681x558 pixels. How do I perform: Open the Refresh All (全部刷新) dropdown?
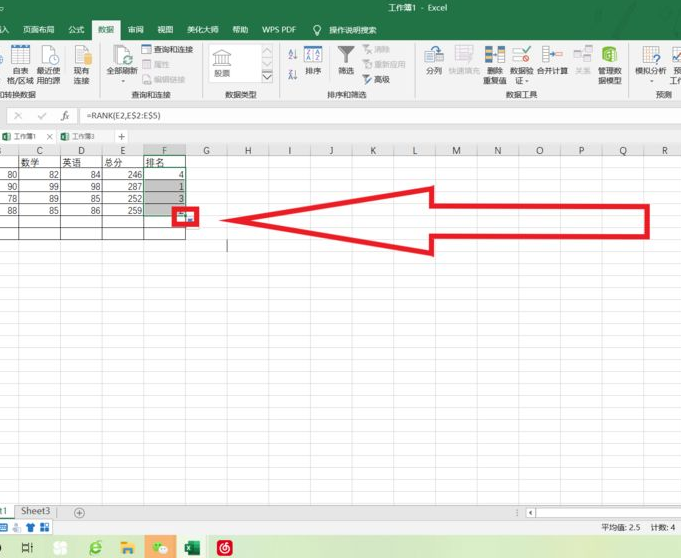(x=122, y=81)
